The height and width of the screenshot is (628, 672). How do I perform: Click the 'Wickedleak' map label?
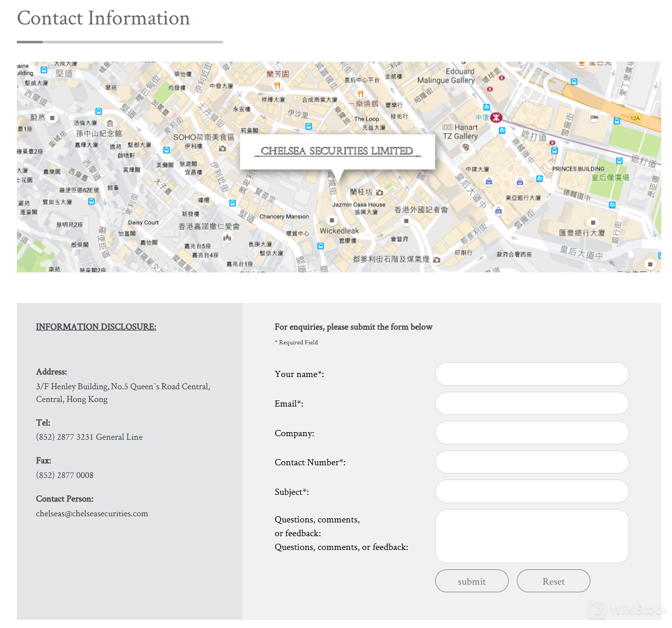pyautogui.click(x=339, y=231)
